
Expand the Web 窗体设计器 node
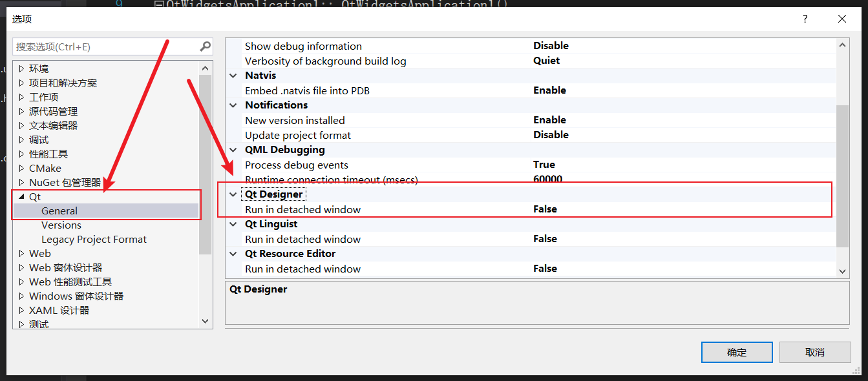click(x=21, y=267)
